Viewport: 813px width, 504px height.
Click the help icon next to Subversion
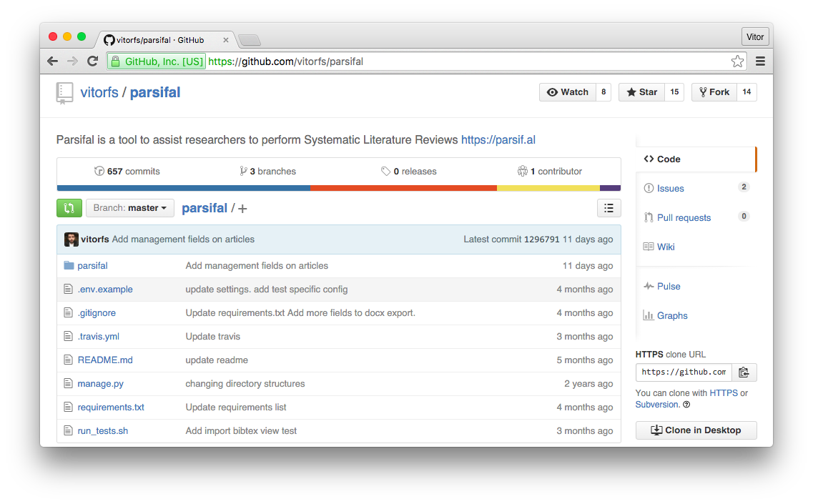pyautogui.click(x=686, y=405)
